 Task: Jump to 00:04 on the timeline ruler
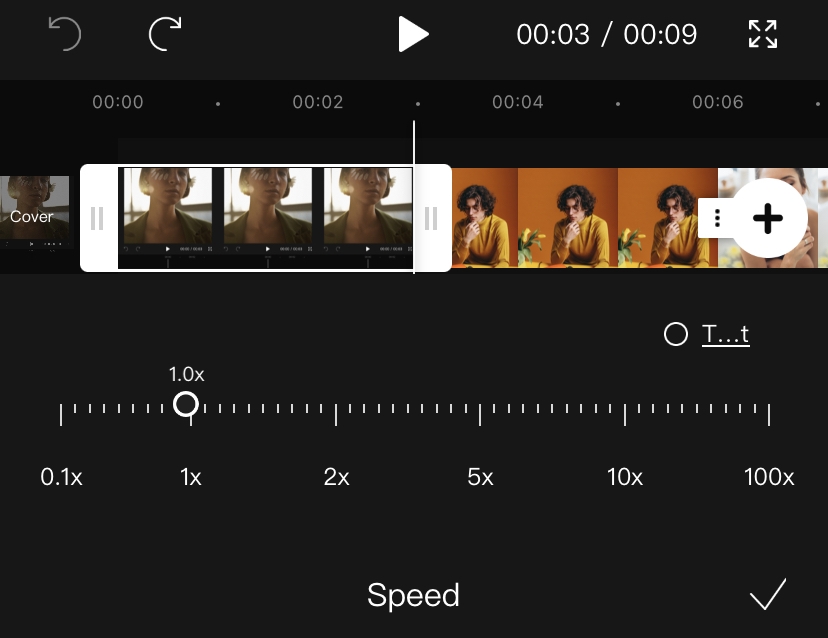[518, 102]
